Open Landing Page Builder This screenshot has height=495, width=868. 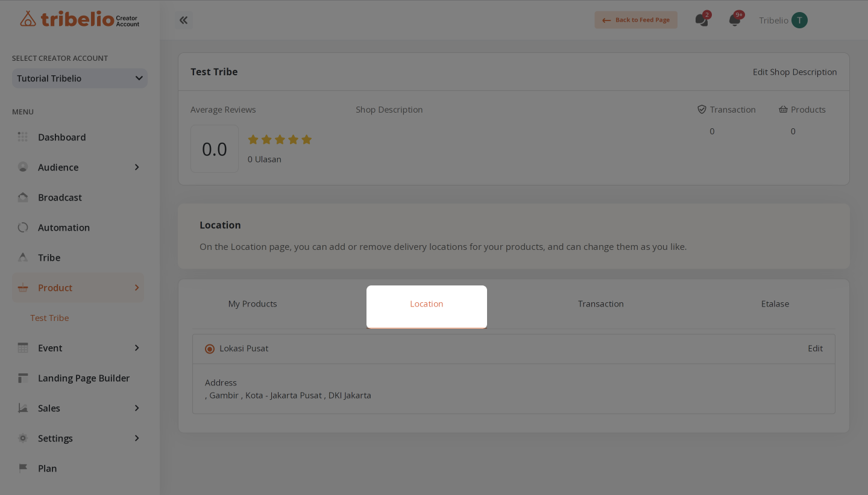(83, 378)
